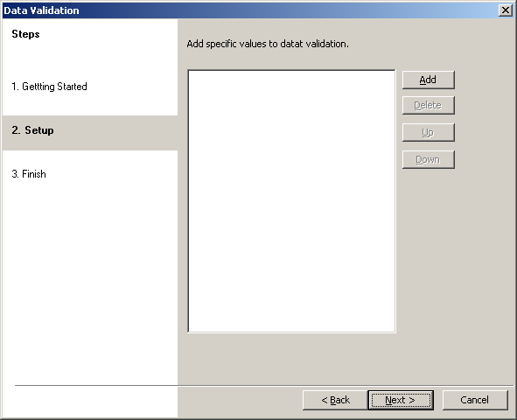Select the Getting Started step

pos(50,87)
